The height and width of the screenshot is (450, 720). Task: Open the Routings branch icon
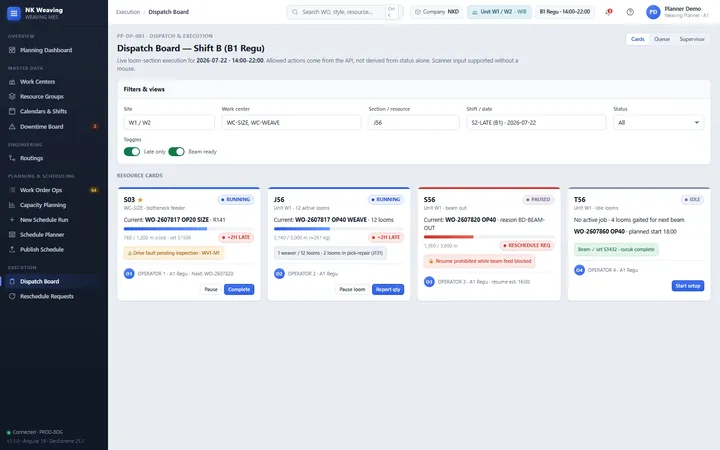tap(12, 158)
